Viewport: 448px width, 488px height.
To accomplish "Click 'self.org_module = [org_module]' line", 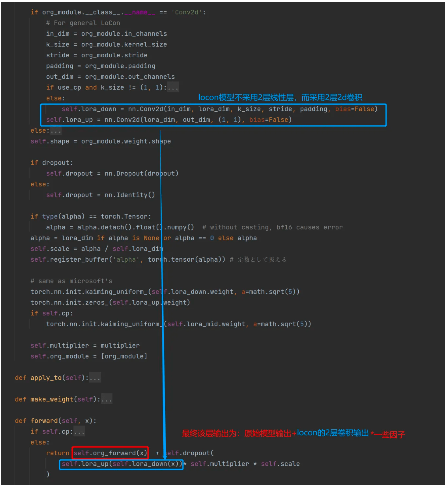I will pos(89,356).
